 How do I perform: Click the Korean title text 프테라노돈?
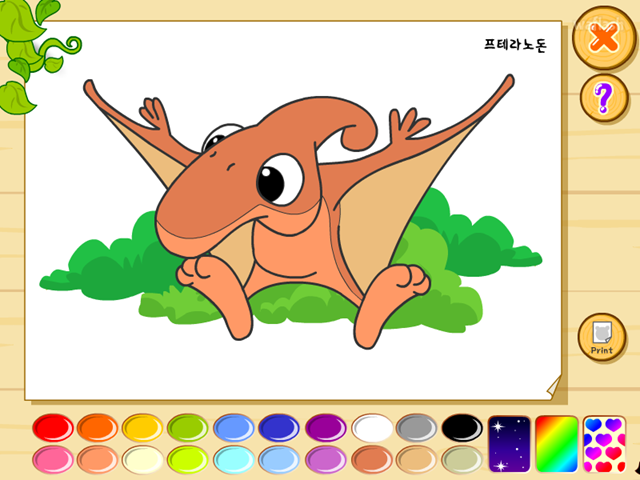click(x=516, y=45)
